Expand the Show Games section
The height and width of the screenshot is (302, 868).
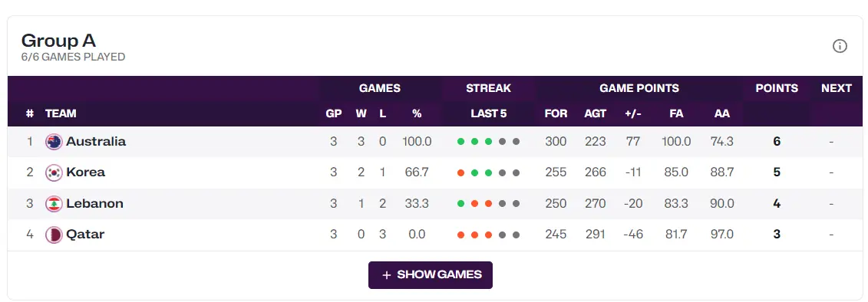point(430,275)
